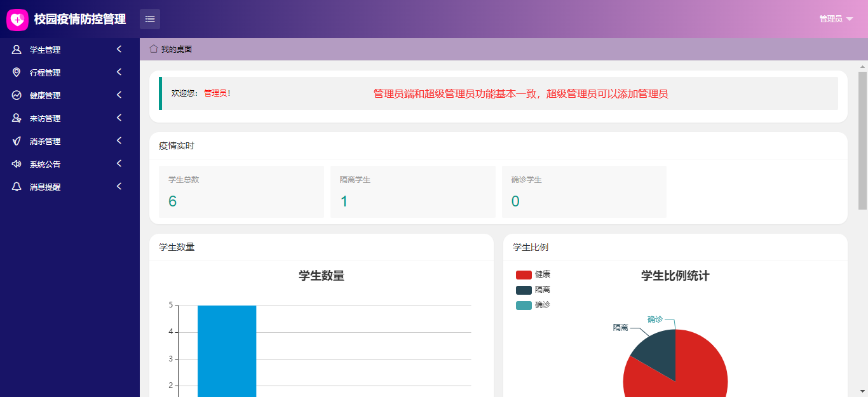The height and width of the screenshot is (397, 868).
Task: Expand the 消息提醒 chevron
Action: tap(119, 187)
